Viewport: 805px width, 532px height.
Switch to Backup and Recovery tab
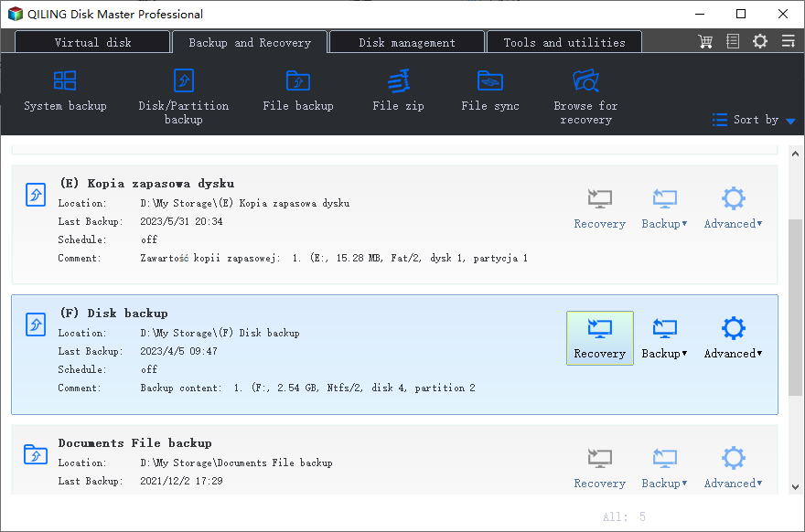pos(250,42)
